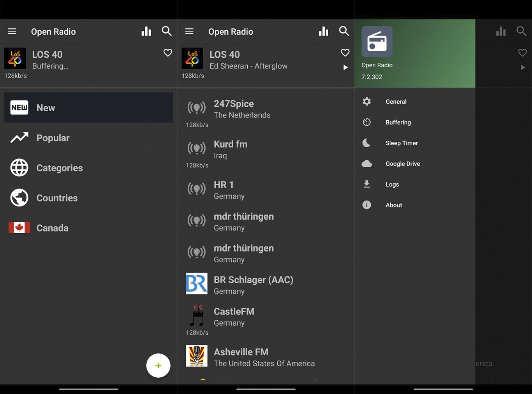Screen dimensions: 532x394
Task: Unfavorite the currently playing station heart icon
Action: [345, 53]
